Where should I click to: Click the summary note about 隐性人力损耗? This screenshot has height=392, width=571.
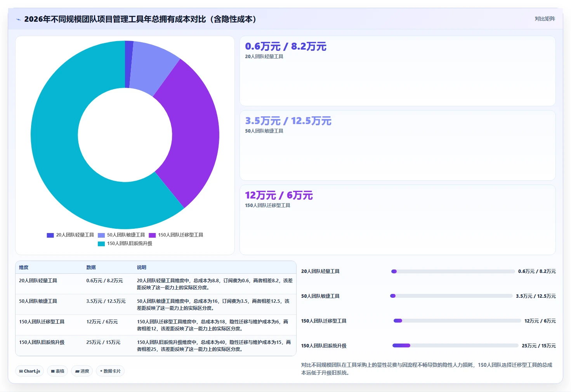pyautogui.click(x=427, y=369)
